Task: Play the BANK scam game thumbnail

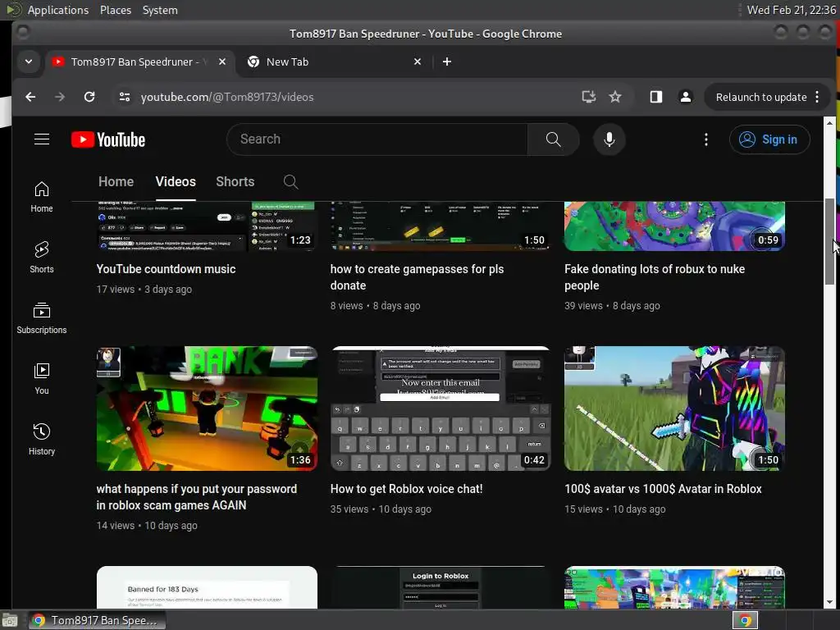Action: [x=207, y=409]
